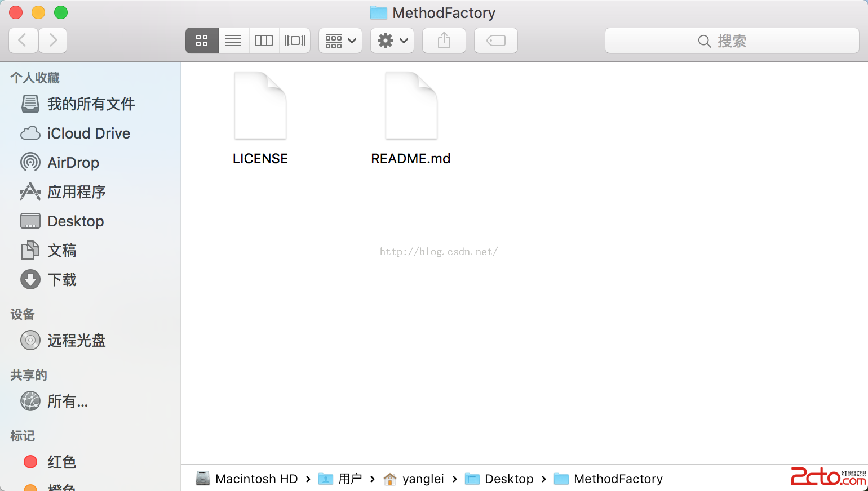Open iCloud Drive in sidebar
Screen dimensions: 868x491
coord(88,133)
